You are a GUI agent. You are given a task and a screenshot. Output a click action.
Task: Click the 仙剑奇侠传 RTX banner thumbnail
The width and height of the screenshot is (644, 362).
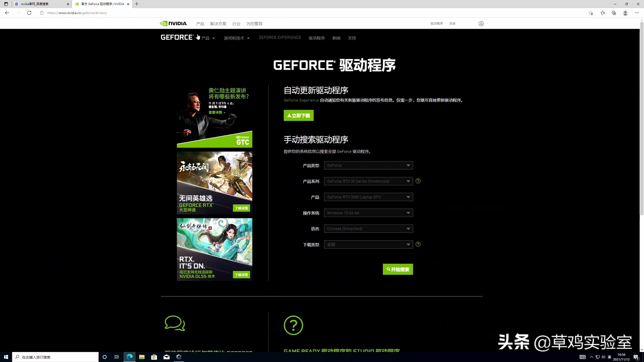214,249
